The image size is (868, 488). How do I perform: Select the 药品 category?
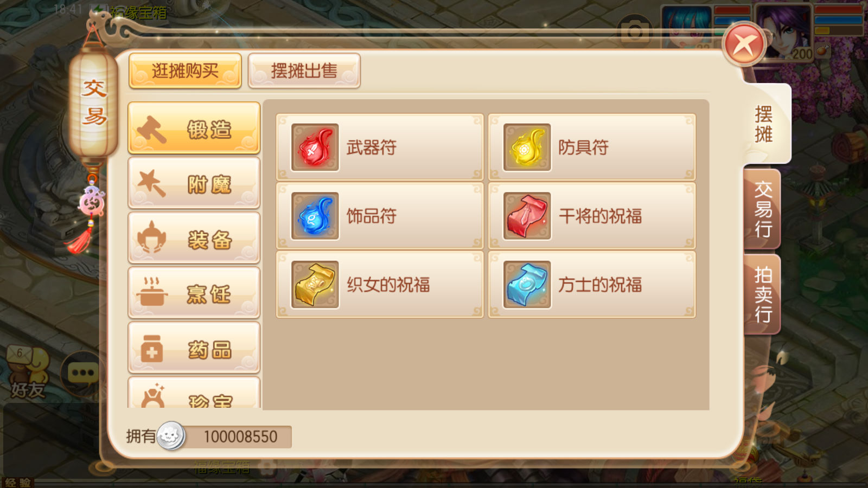click(x=194, y=348)
